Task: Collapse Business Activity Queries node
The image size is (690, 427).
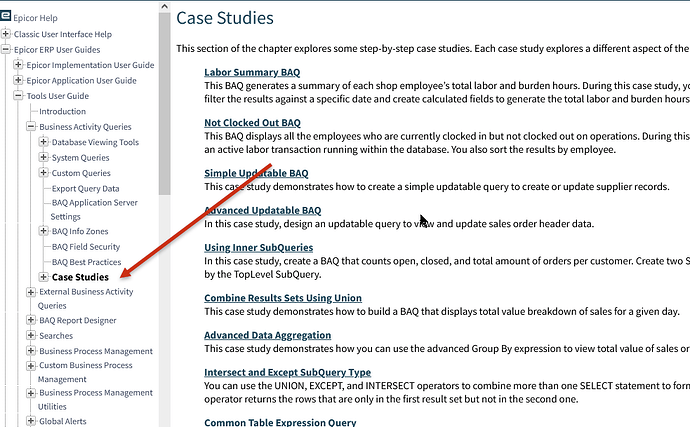Action: pyautogui.click(x=31, y=126)
